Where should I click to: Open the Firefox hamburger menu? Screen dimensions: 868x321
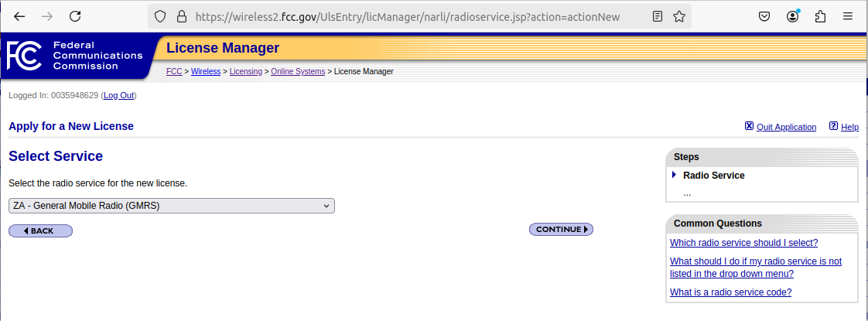point(849,16)
